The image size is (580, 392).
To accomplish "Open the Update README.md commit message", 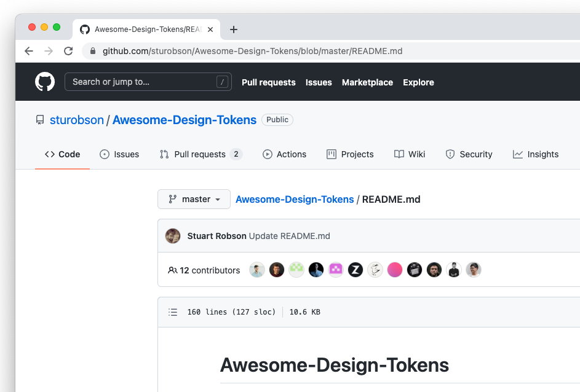I will point(290,236).
